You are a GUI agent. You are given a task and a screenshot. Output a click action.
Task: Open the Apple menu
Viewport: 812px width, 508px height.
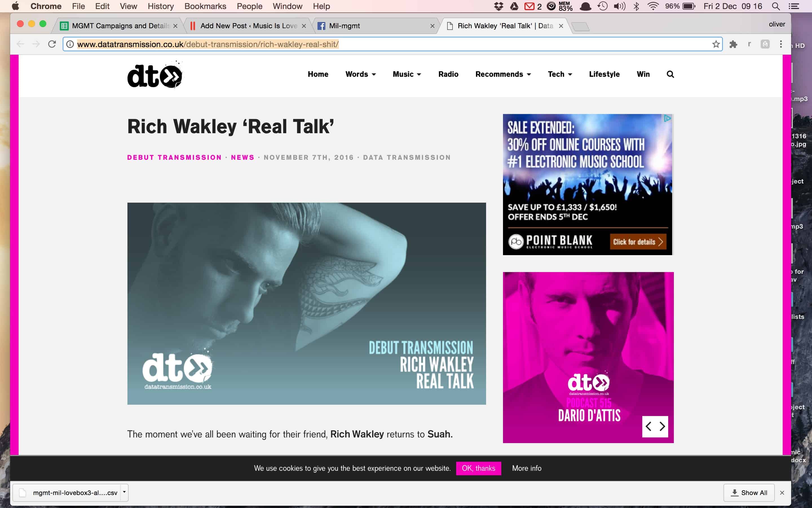[16, 6]
